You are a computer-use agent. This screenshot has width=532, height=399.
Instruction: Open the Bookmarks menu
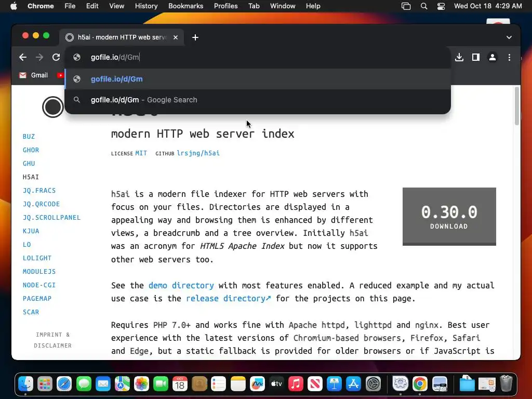pos(185,6)
